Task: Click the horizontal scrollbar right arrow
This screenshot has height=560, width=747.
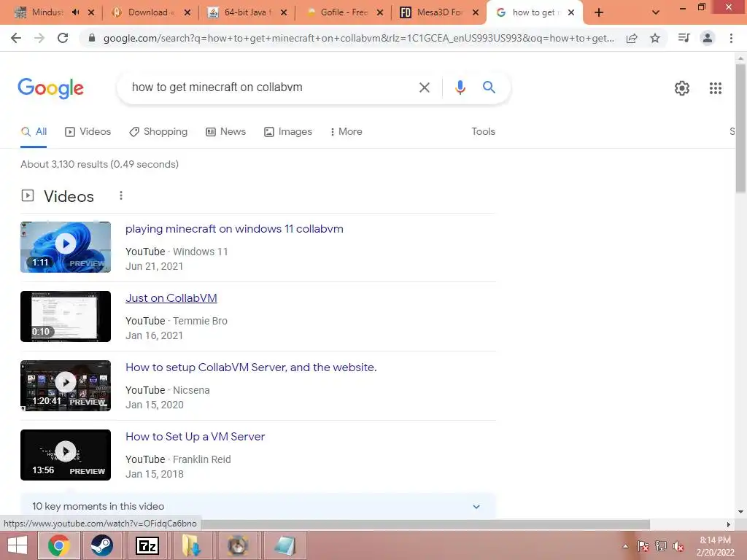Action: [x=728, y=524]
